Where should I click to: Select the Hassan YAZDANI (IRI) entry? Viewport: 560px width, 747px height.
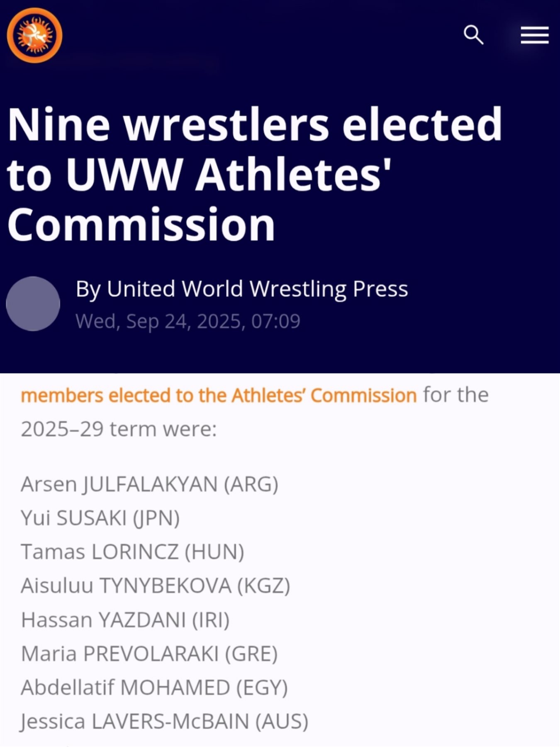(125, 620)
